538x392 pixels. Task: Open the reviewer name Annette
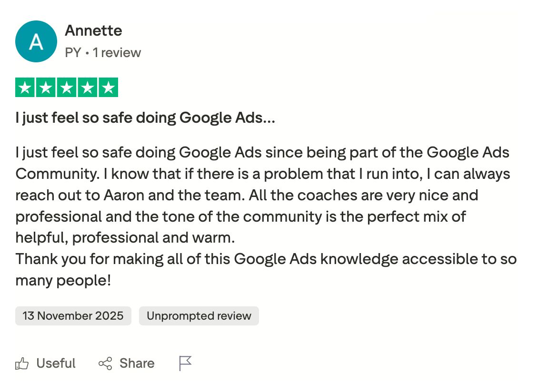[x=93, y=31]
